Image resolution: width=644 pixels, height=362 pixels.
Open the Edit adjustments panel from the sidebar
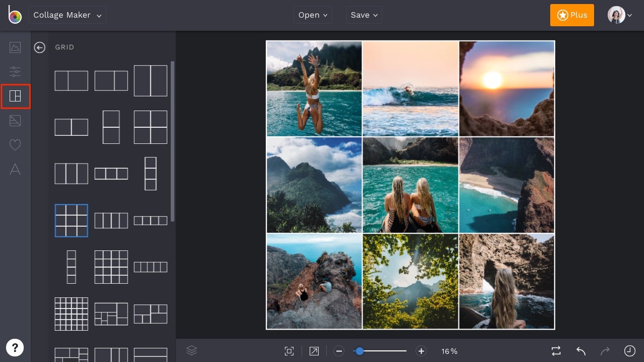(15, 71)
